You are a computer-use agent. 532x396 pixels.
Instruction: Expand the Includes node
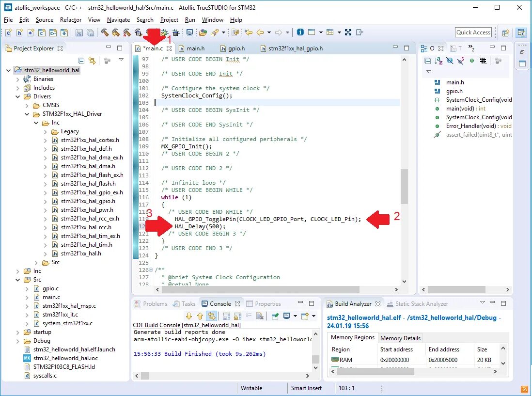(17, 88)
